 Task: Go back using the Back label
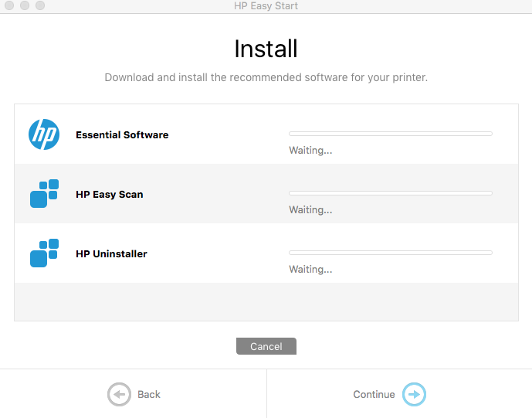(x=148, y=394)
